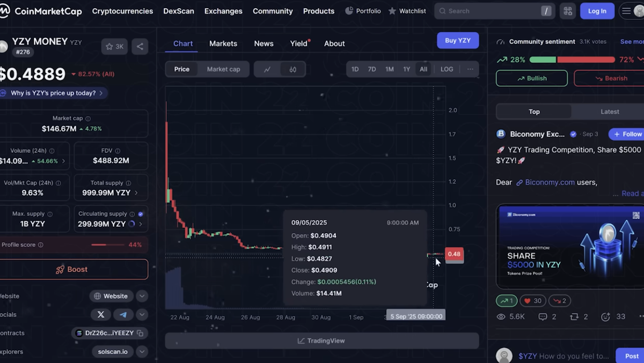
Task: Vote Bearish on community sentiment
Action: coord(609,78)
